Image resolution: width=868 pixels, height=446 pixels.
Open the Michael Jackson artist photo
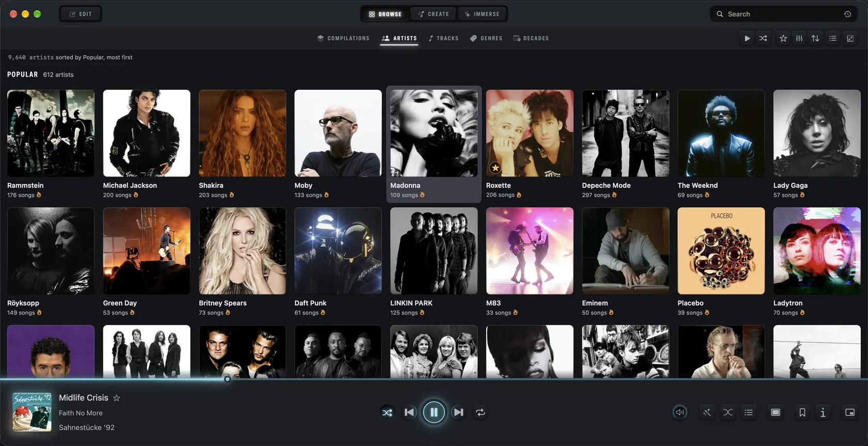click(x=147, y=133)
